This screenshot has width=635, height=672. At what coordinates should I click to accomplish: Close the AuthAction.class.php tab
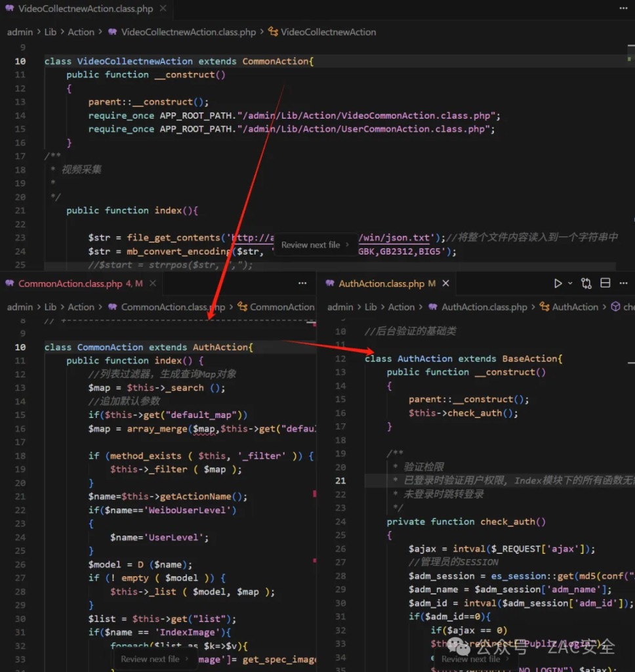click(x=445, y=283)
